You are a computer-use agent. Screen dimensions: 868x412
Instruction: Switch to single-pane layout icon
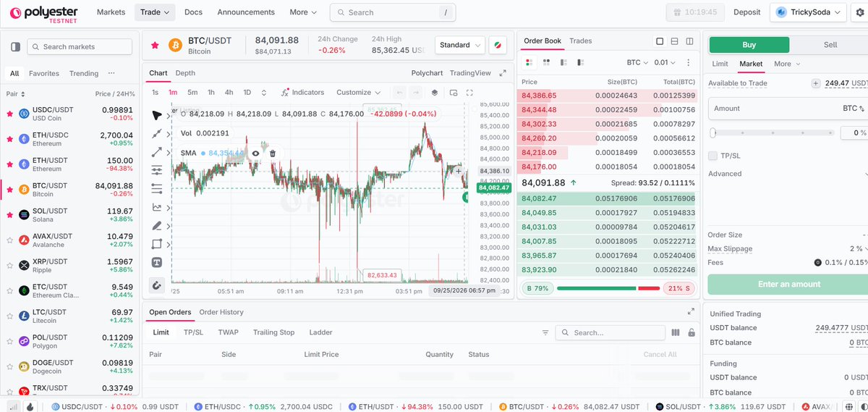(x=660, y=41)
